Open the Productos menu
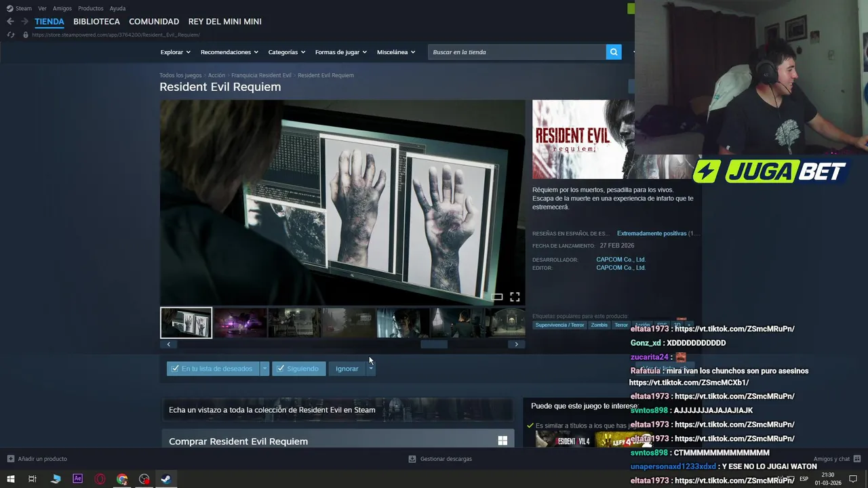Screen dimensions: 868x488 pos(91,8)
